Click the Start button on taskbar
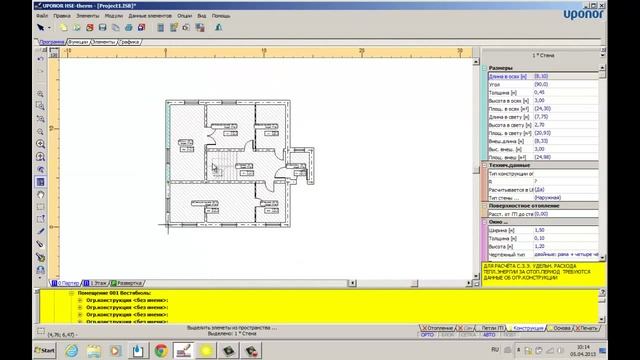Viewport: 640px width, 360px height. pos(44,350)
